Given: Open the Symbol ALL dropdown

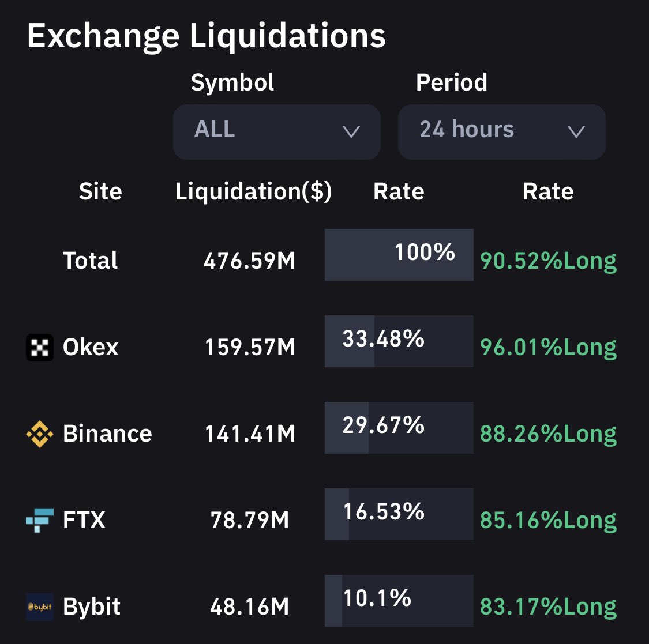Looking at the screenshot, I should 276,131.
